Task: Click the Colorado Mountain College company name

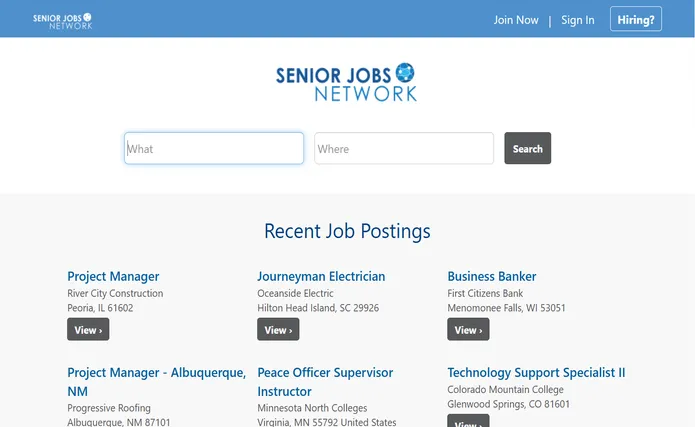Action: (505, 389)
